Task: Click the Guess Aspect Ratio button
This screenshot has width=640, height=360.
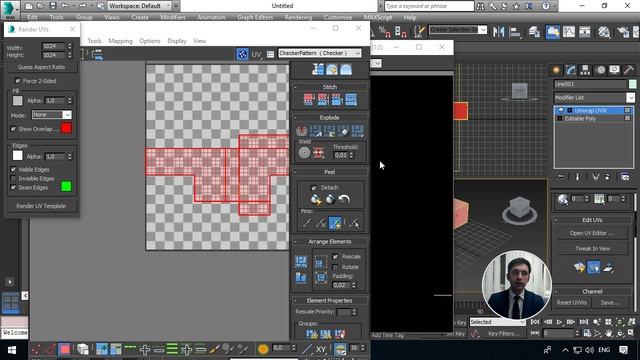Action: (x=41, y=67)
